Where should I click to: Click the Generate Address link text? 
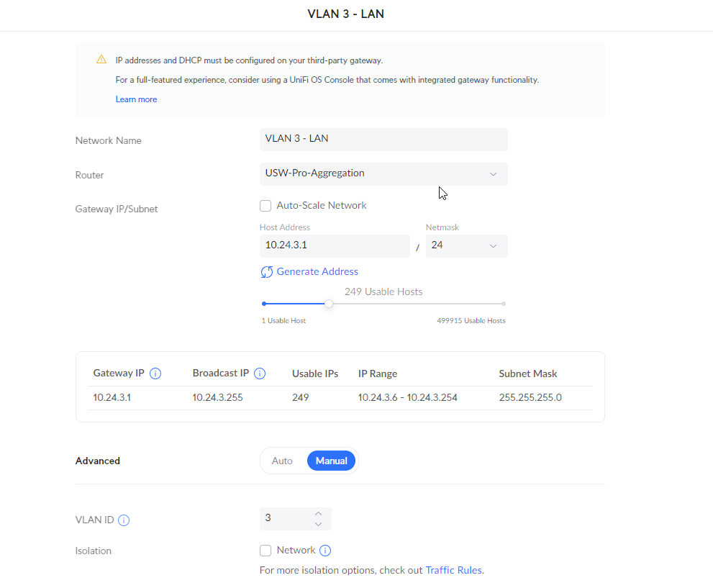pos(317,272)
